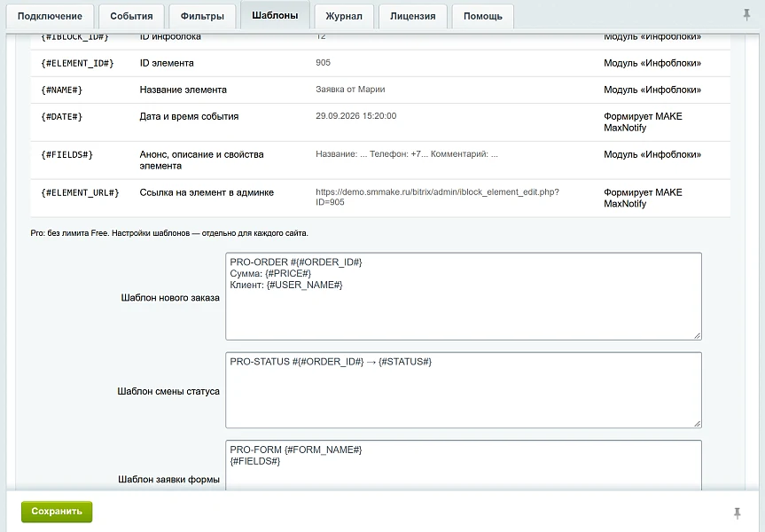This screenshot has width=765, height=532.
Task: Click the example Название: ... Телефон: +7... text
Action: 407,154
